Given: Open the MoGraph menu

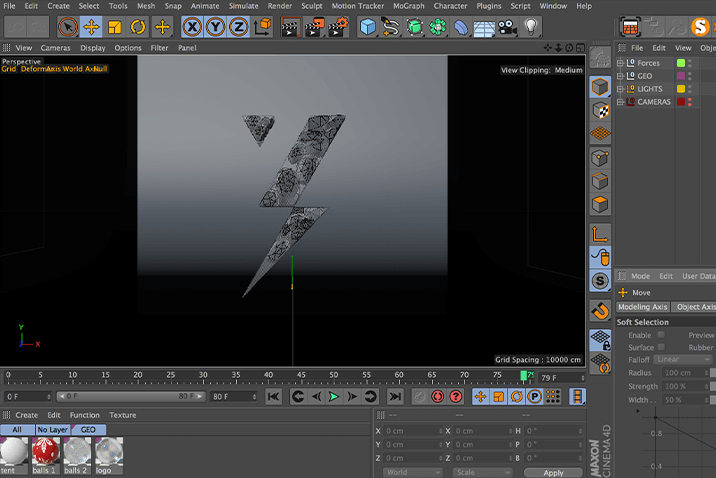Looking at the screenshot, I should [409, 6].
